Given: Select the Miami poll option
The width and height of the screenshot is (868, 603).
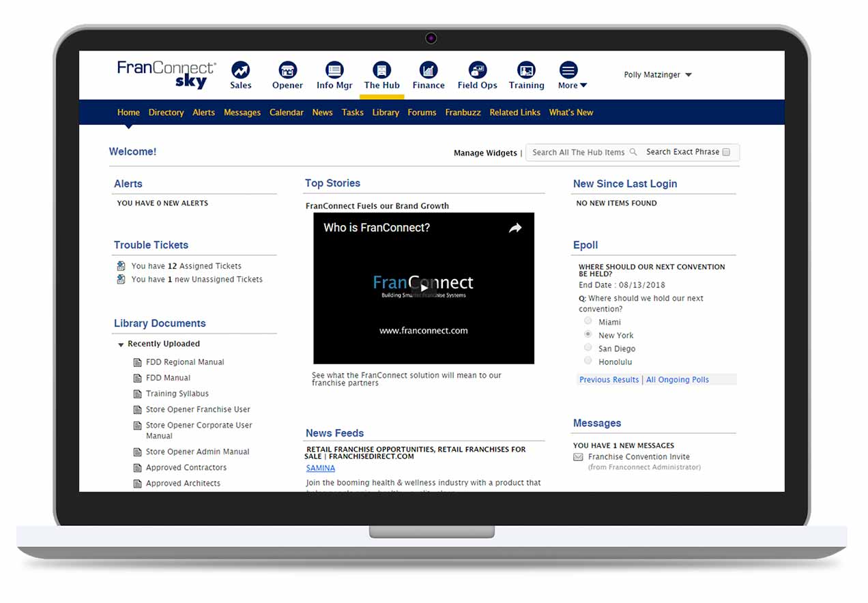Looking at the screenshot, I should point(588,321).
